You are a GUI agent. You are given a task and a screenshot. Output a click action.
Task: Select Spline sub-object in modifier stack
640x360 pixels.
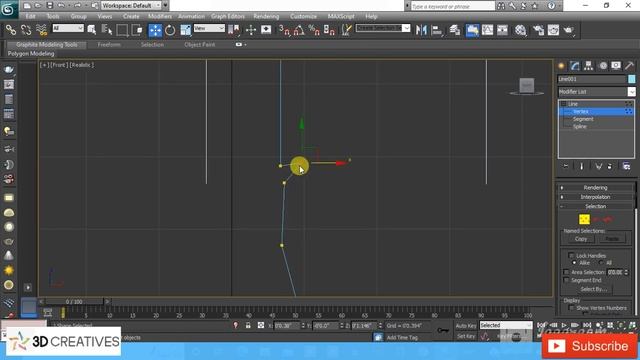(580, 127)
